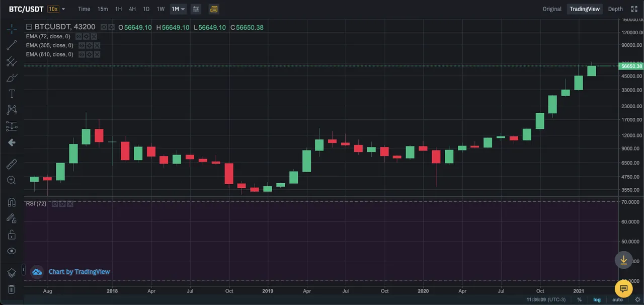
Task: Select the 1W interval
Action: tap(160, 9)
